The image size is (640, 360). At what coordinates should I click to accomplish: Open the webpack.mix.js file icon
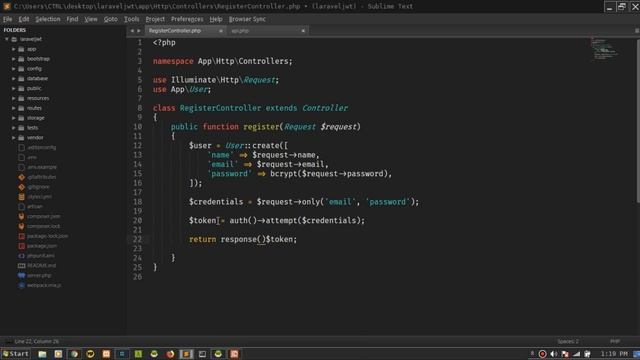tap(22, 285)
